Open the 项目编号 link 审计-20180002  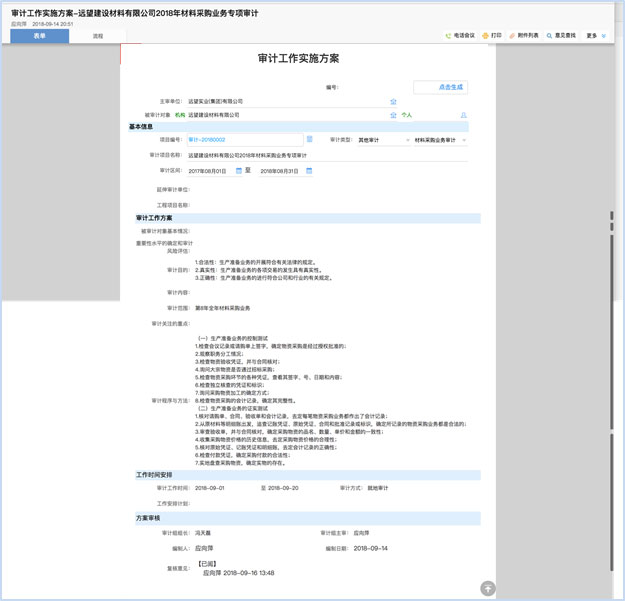(x=207, y=139)
